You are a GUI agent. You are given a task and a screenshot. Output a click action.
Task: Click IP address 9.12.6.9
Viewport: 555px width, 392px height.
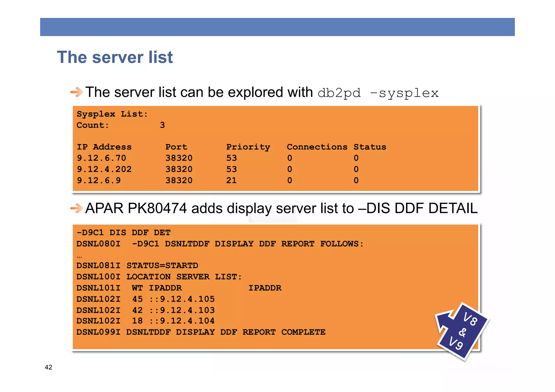coord(99,180)
